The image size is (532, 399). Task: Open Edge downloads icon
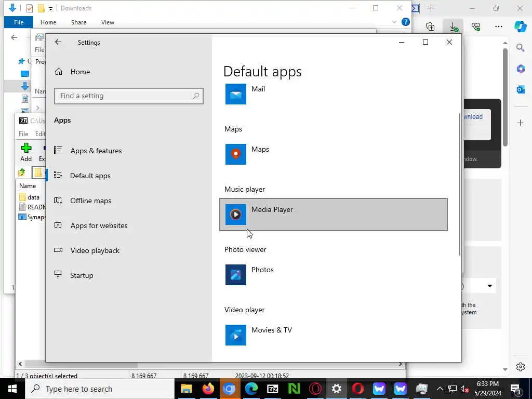point(453,26)
